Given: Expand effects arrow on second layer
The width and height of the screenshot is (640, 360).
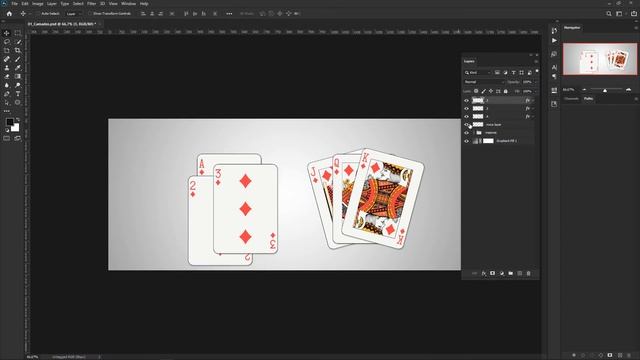Looking at the screenshot, I should (x=533, y=109).
